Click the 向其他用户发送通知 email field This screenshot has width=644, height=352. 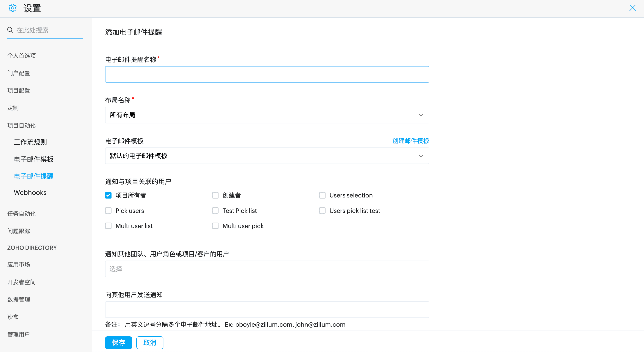pos(267,310)
